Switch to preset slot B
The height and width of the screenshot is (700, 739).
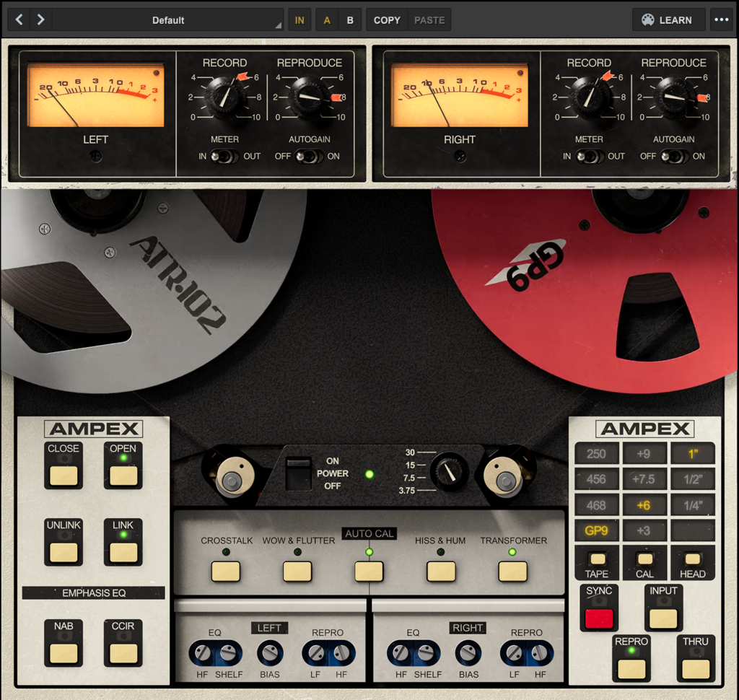point(350,20)
